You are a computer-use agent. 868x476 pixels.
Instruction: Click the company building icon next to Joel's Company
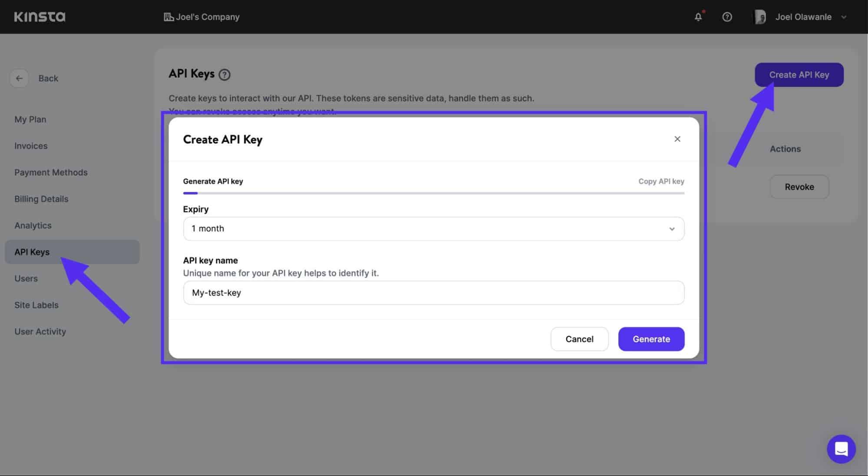tap(168, 17)
